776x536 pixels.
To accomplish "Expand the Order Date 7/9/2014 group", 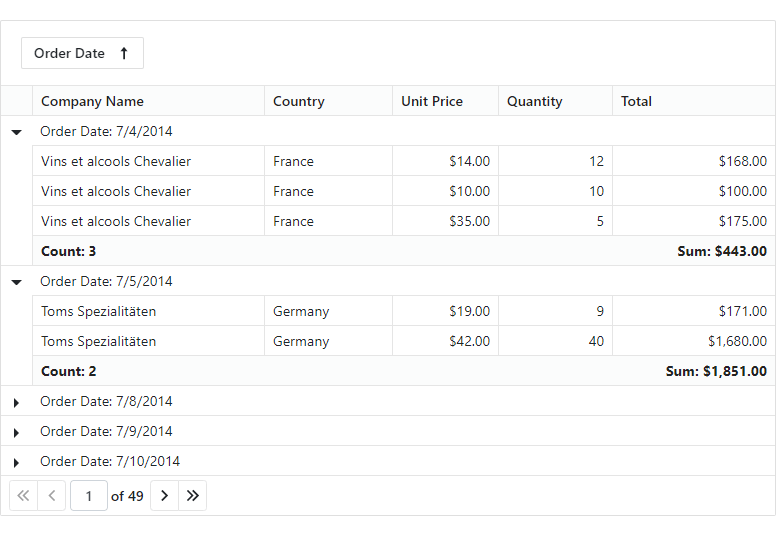I will click(x=16, y=432).
